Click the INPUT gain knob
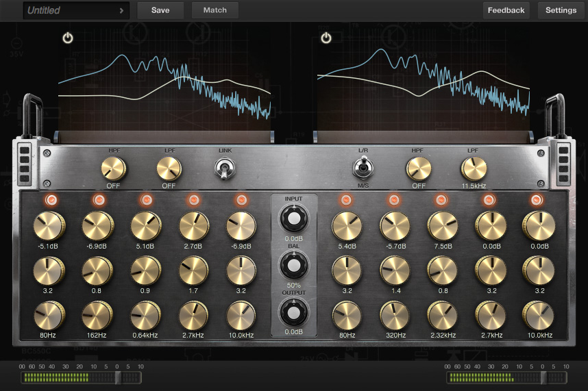Image resolution: width=588 pixels, height=391 pixels. click(293, 219)
